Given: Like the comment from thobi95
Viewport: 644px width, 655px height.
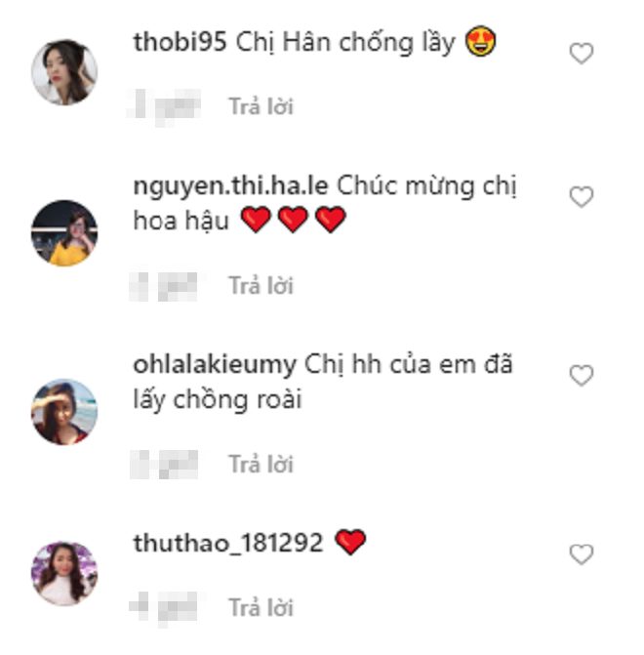Looking at the screenshot, I should [582, 54].
